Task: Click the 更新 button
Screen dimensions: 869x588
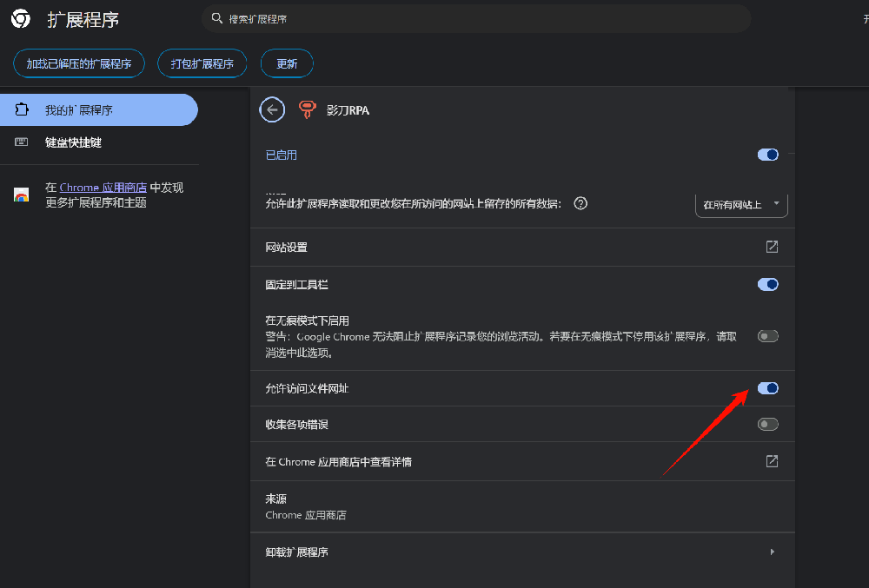Action: click(x=287, y=63)
